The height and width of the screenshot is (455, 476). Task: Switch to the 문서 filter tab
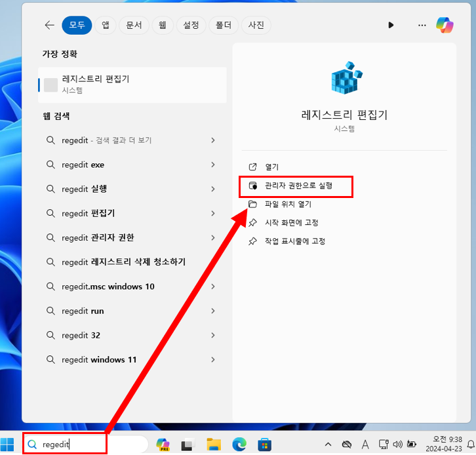point(134,25)
